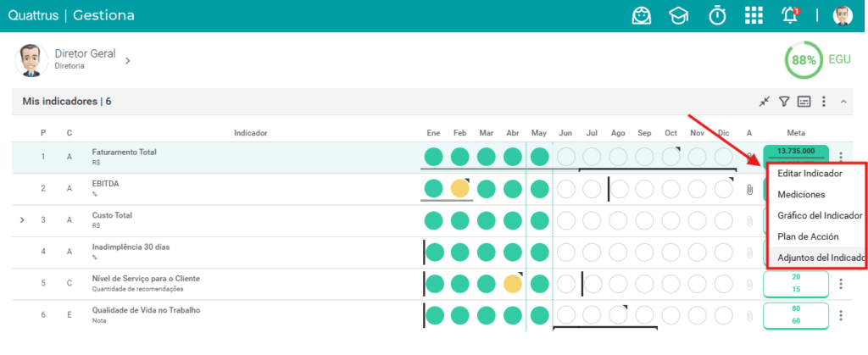This screenshot has width=868, height=355.
Task: Click the filter funnel icon
Action: click(x=784, y=101)
